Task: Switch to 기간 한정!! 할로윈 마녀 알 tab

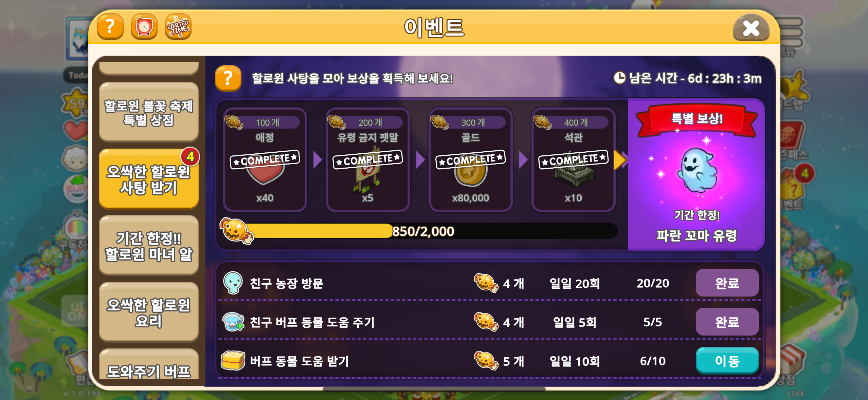Action: [x=149, y=246]
